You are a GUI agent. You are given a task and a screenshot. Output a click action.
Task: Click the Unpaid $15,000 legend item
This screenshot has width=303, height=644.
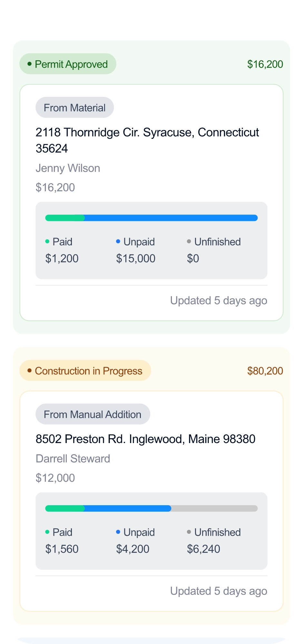(136, 250)
